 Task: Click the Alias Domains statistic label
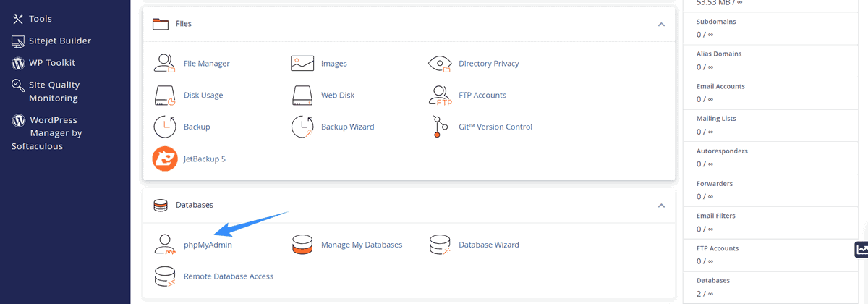click(719, 54)
